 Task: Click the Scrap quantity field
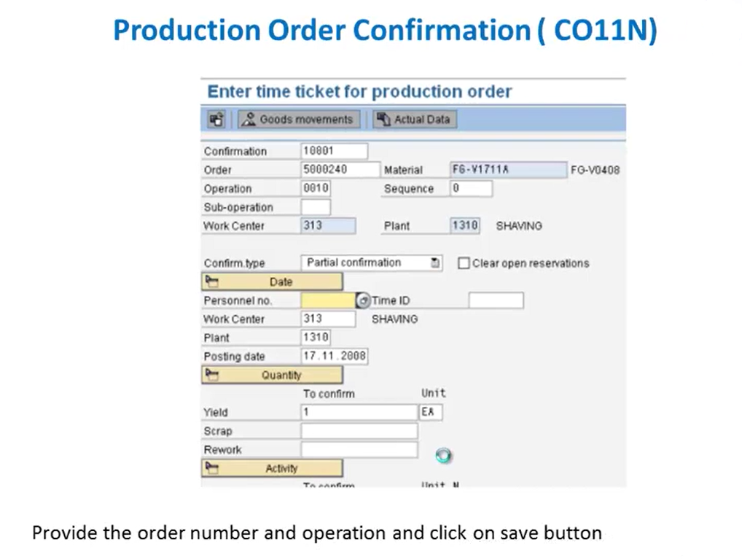pyautogui.click(x=359, y=431)
